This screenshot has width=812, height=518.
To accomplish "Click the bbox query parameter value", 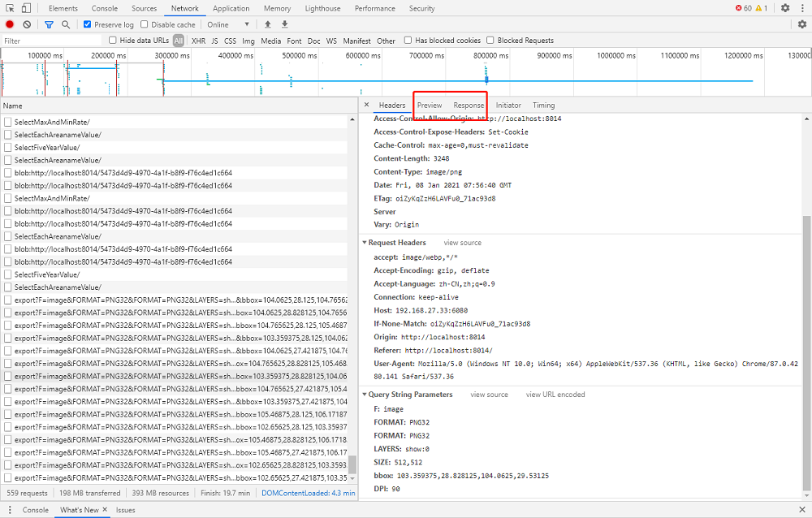I will 473,476.
